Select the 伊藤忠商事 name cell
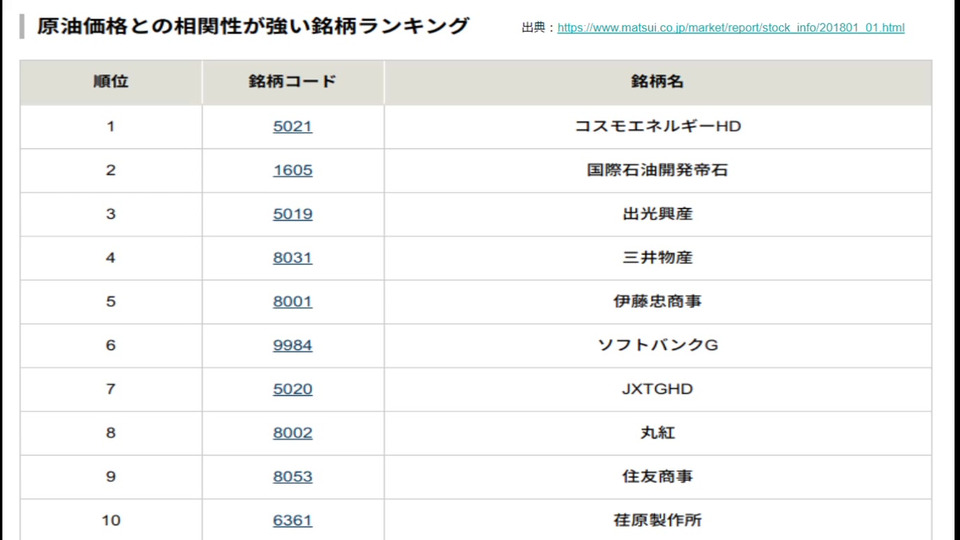Screen dimensions: 960x540 coord(658,301)
